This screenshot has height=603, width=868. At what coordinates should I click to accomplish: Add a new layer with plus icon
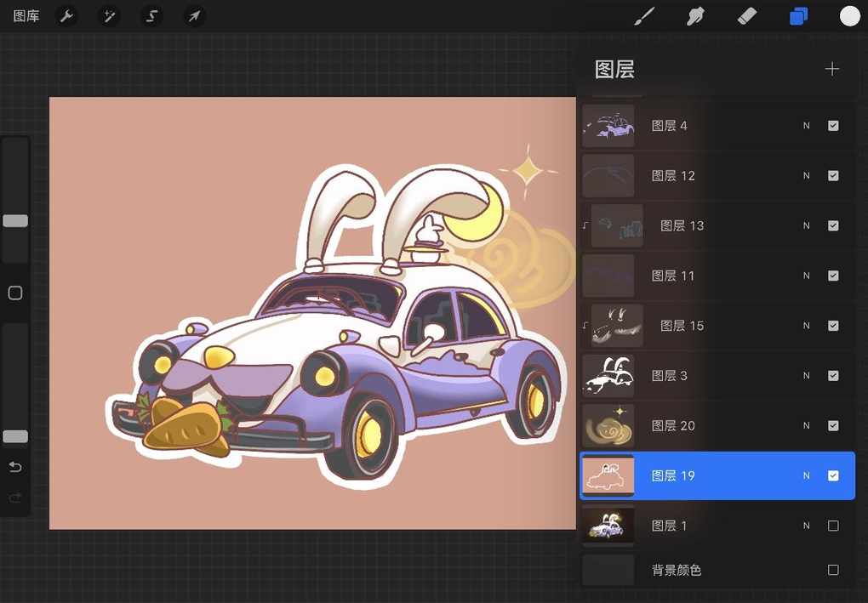[832, 69]
